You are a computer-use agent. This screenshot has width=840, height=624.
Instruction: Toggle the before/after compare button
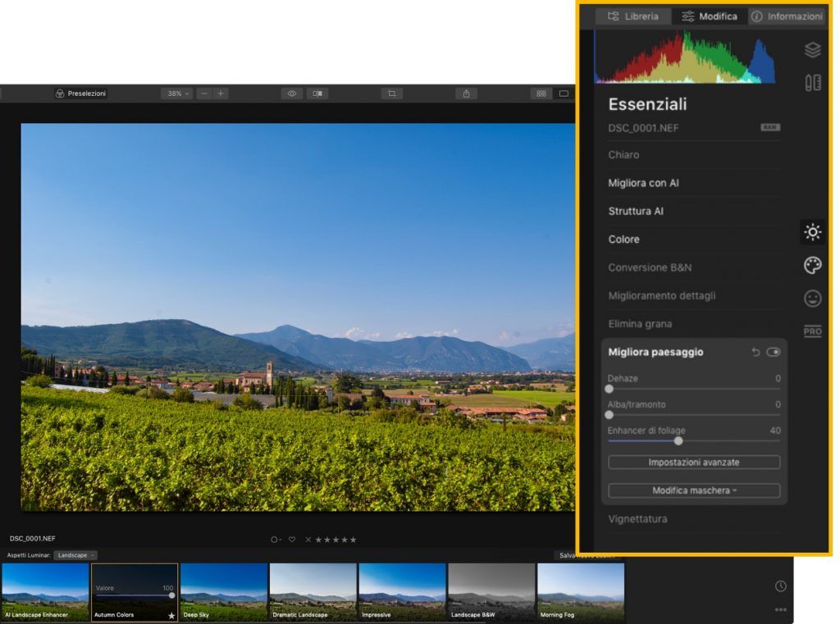(x=317, y=93)
